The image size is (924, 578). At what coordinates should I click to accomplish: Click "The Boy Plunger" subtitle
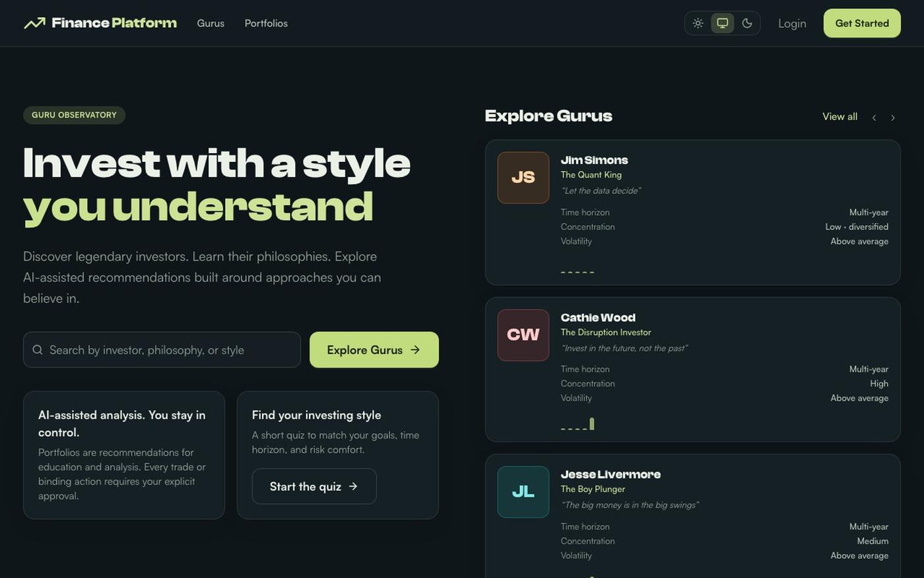coord(593,489)
